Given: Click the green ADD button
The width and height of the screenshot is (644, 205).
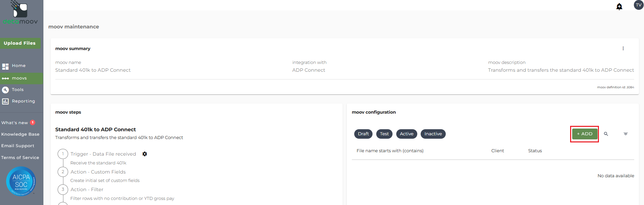Looking at the screenshot, I should [585, 134].
